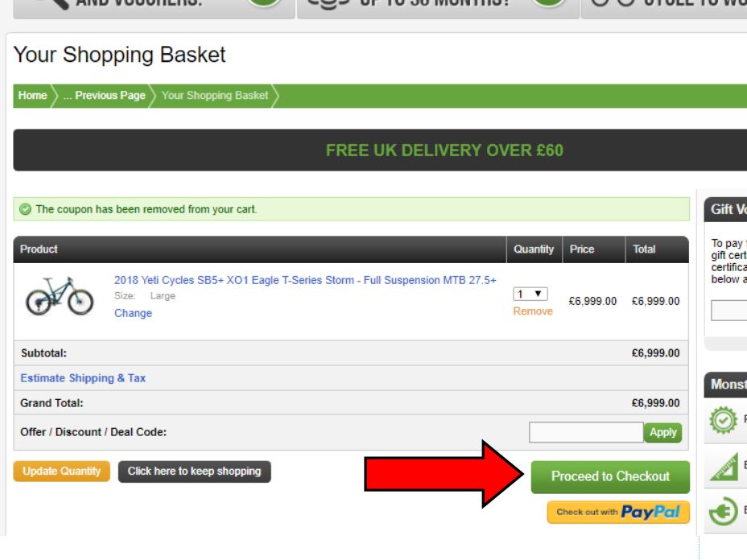Screen dimensions: 747x560
Task: Click the Subtotal amount £6,999.00
Action: 655,353
